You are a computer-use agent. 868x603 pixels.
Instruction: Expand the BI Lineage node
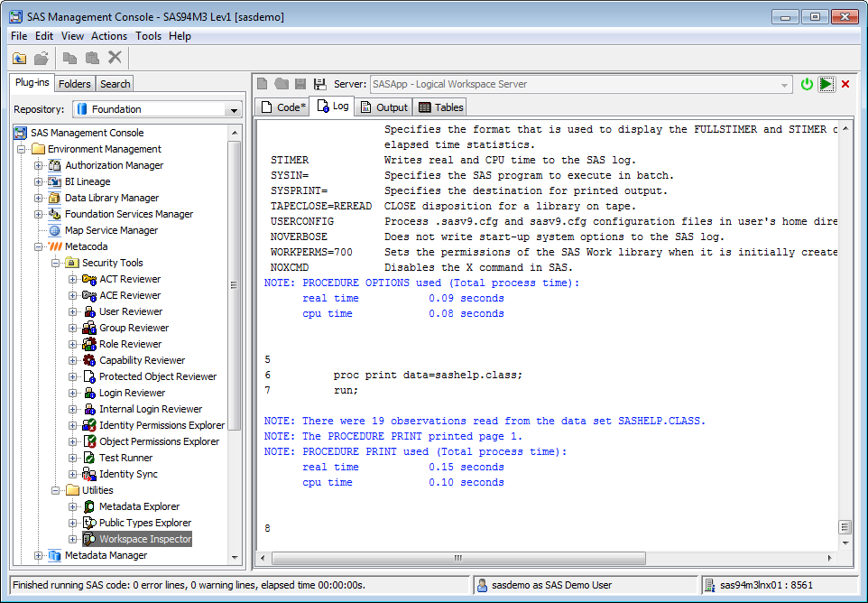(x=38, y=181)
